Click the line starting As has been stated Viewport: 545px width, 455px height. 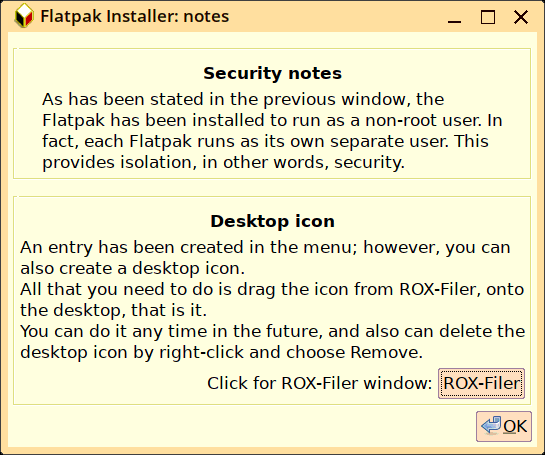243,99
